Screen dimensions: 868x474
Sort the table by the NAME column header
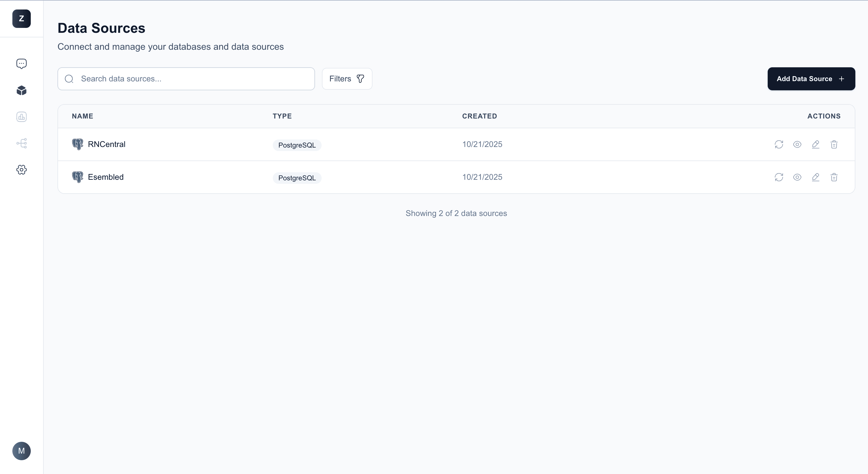point(82,116)
